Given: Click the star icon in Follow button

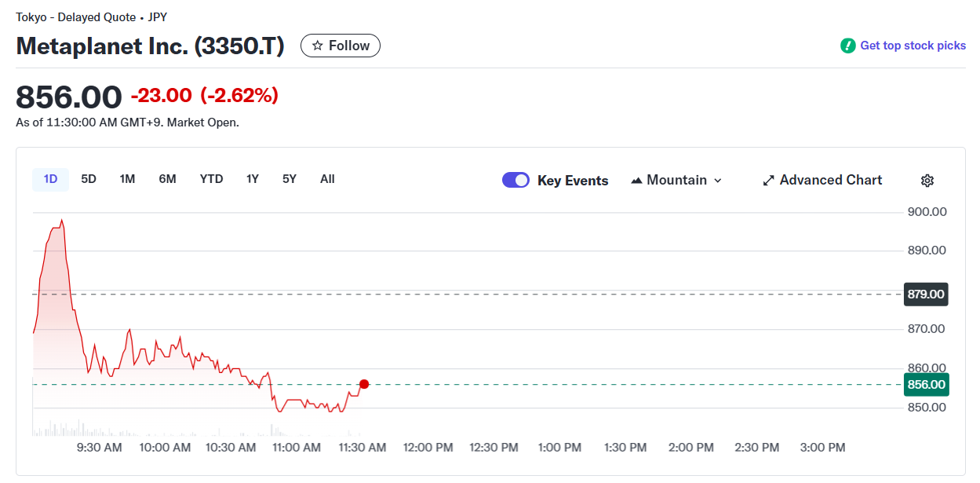Looking at the screenshot, I should pyautogui.click(x=318, y=46).
